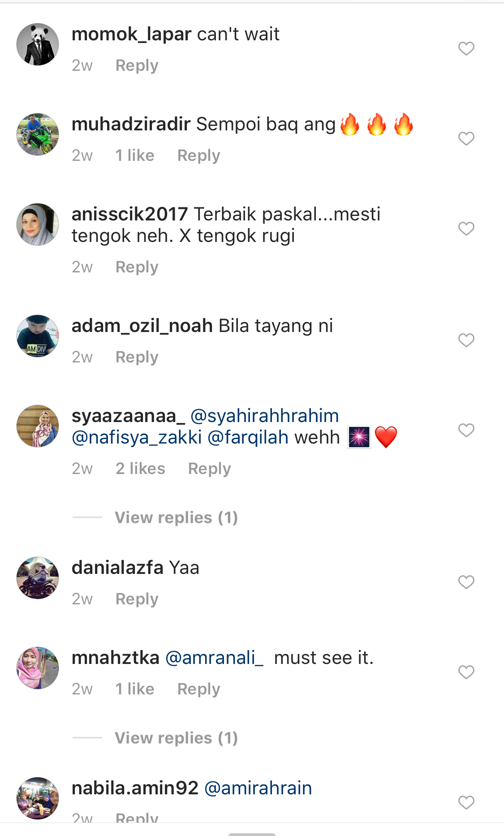The height and width of the screenshot is (836, 504).
Task: Like anisscik2017's comment heart
Action: [x=466, y=228]
